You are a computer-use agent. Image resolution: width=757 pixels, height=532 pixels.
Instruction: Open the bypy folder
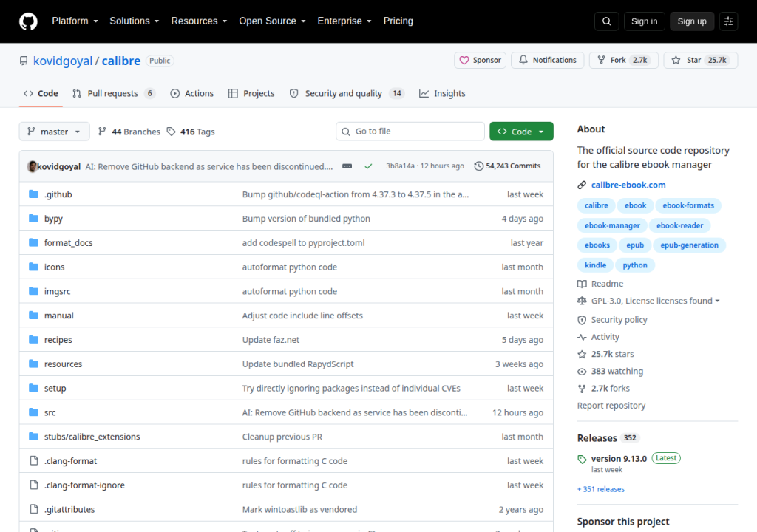coord(53,219)
